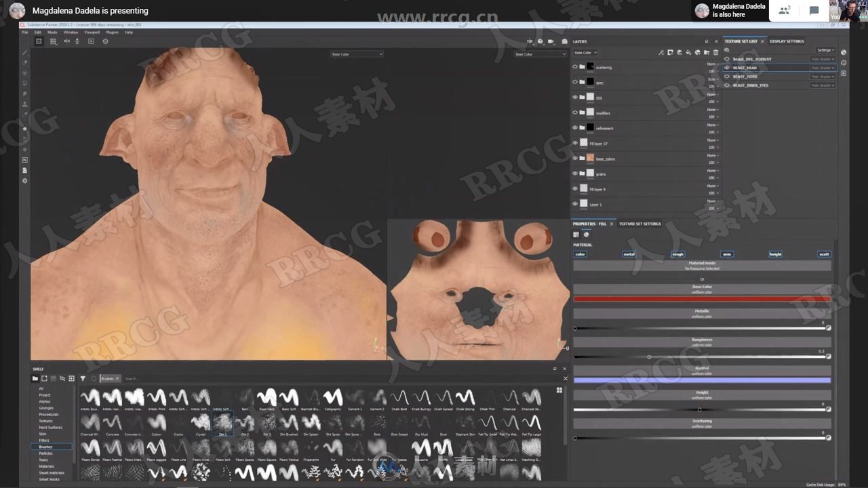Switch the Shelf to grid view
This screenshot has height=488, width=868.
559,390
